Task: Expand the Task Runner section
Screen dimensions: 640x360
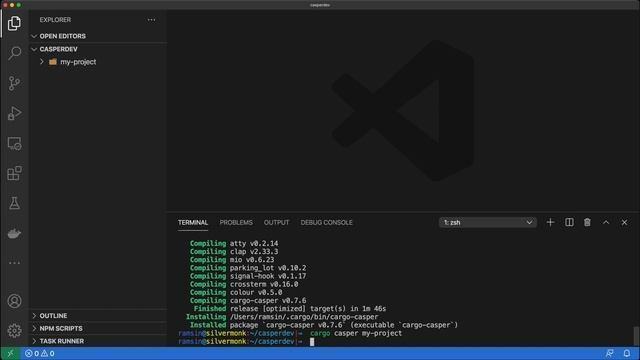Action: click(x=98, y=341)
